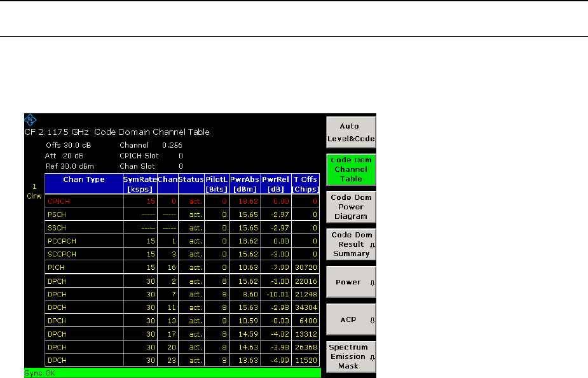Click the Chan Type column header
This screenshot has width=588, height=378.
click(84, 183)
